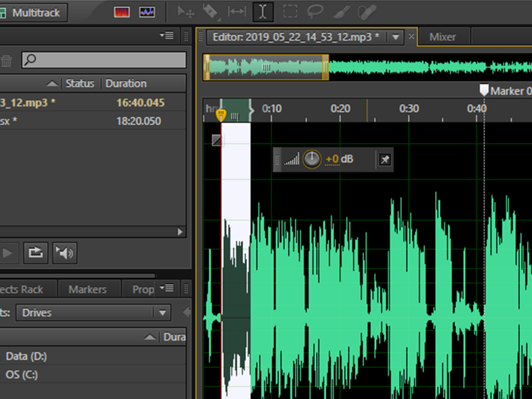The image size is (532, 399).
Task: Show the spectral pitch display
Action: tap(147, 13)
